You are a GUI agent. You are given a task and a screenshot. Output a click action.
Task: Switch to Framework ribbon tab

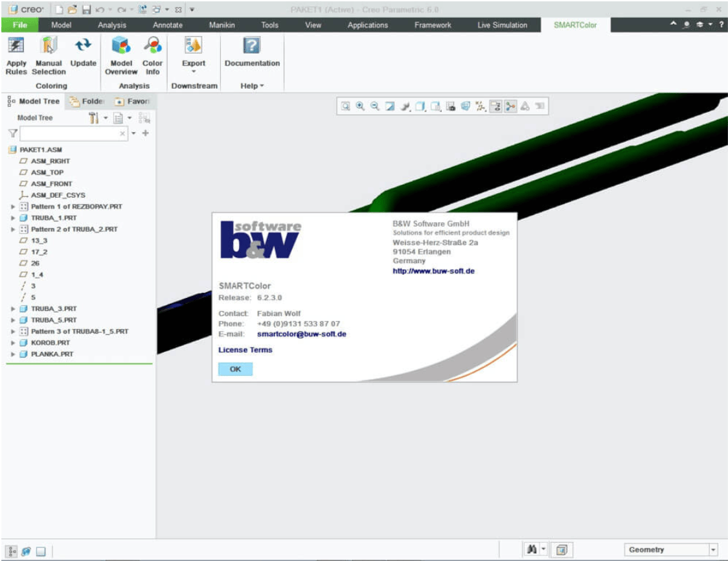[433, 25]
